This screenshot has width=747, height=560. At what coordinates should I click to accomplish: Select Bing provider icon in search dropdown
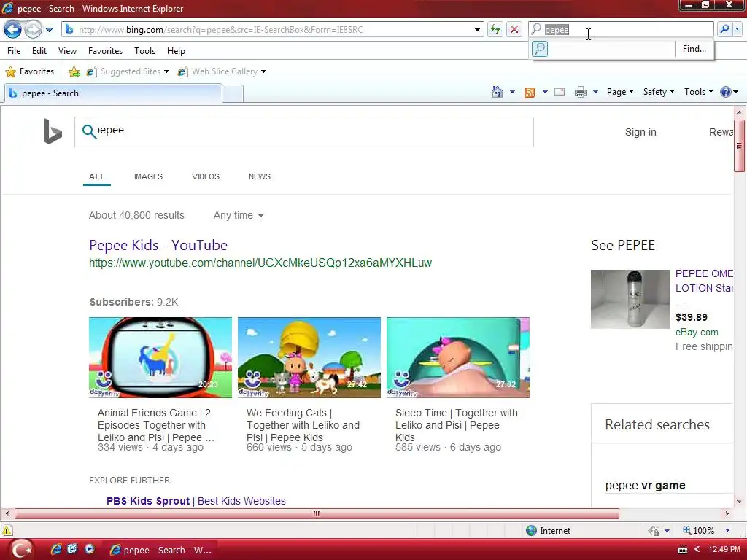540,49
